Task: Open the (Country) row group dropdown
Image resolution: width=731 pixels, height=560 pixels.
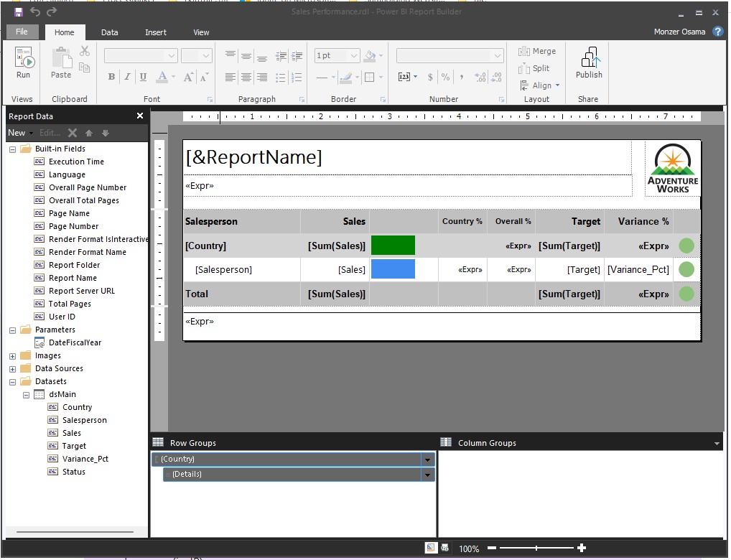Action: (x=428, y=459)
